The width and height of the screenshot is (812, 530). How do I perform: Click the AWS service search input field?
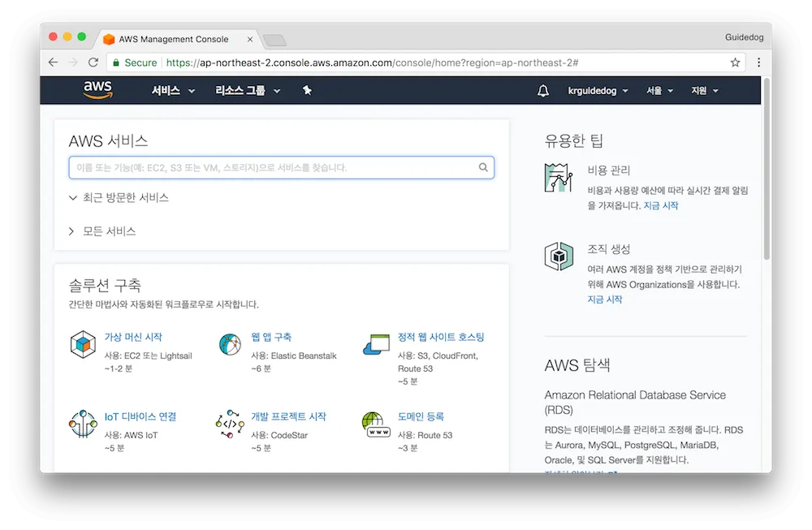[x=281, y=168]
